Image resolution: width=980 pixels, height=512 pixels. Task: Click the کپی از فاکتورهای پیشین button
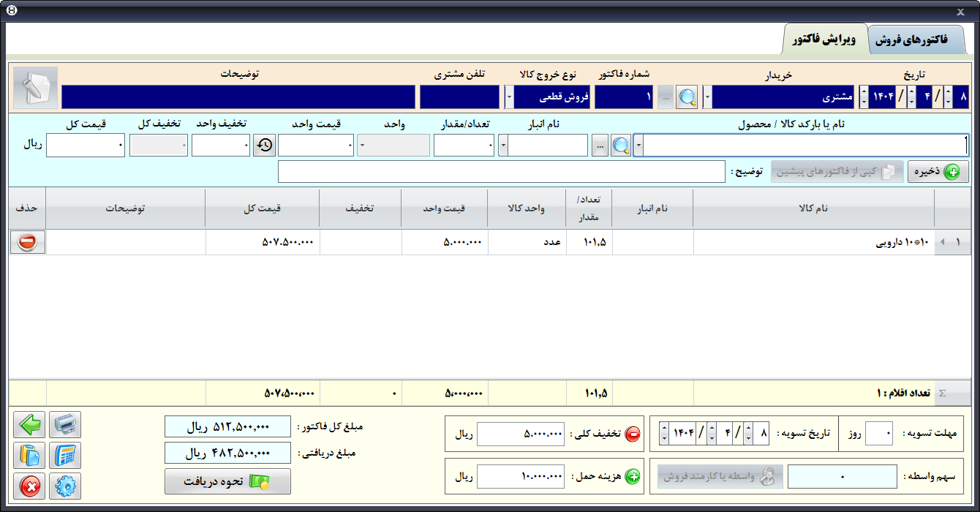(x=837, y=172)
